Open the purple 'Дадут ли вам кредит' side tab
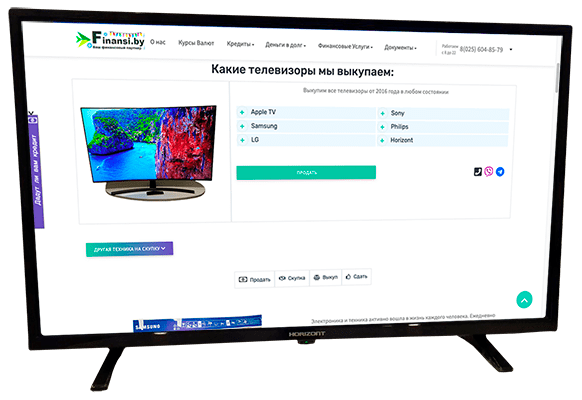 pyautogui.click(x=36, y=171)
